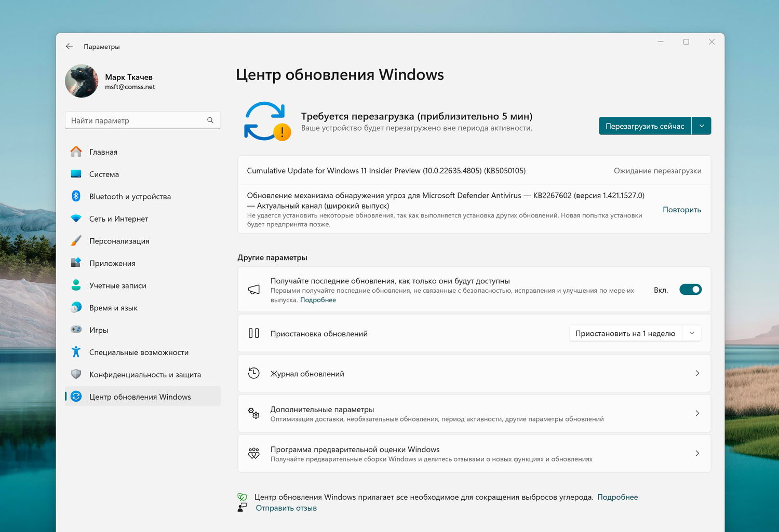
Task: Open the Персонализация section
Action: (143, 241)
